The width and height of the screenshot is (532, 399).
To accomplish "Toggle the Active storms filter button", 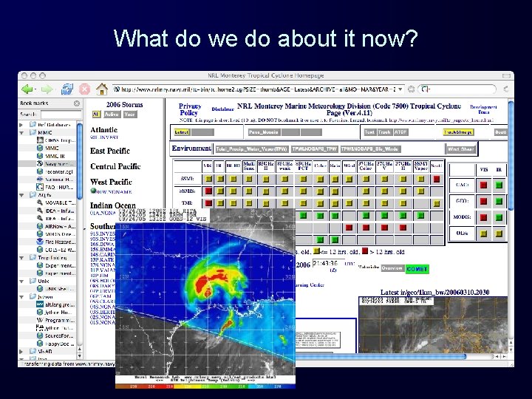I will [112, 115].
